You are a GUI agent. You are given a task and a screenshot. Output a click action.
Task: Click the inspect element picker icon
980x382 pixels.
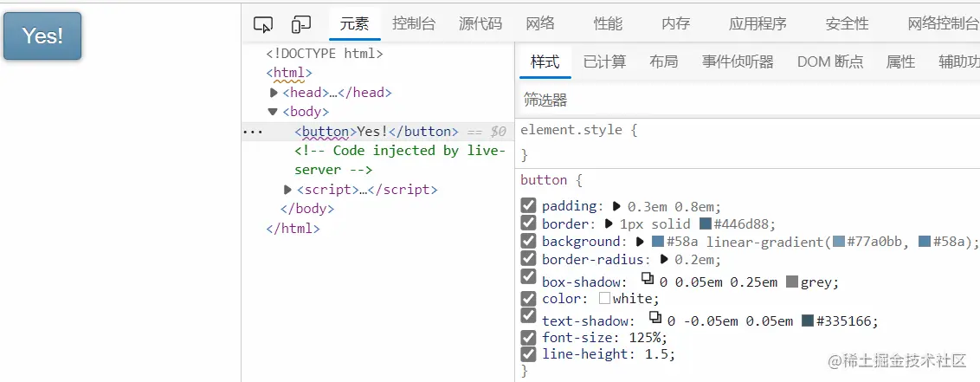click(x=263, y=24)
